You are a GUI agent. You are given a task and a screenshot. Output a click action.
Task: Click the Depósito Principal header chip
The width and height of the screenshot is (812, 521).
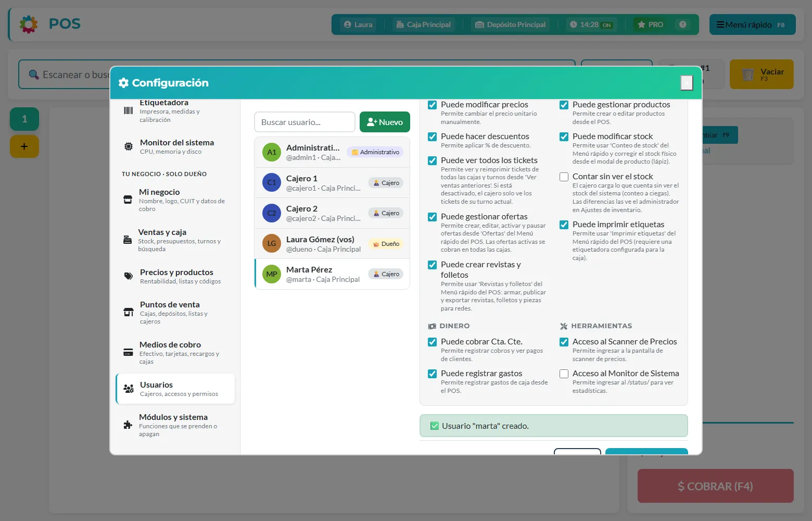click(x=511, y=24)
